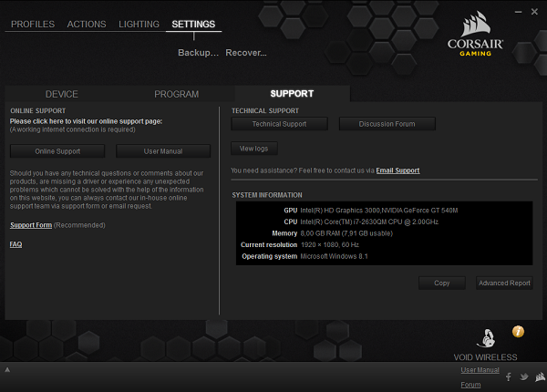Screen dimensions: 547x392
Task: Click the Online Support section heading
Action: point(38,111)
